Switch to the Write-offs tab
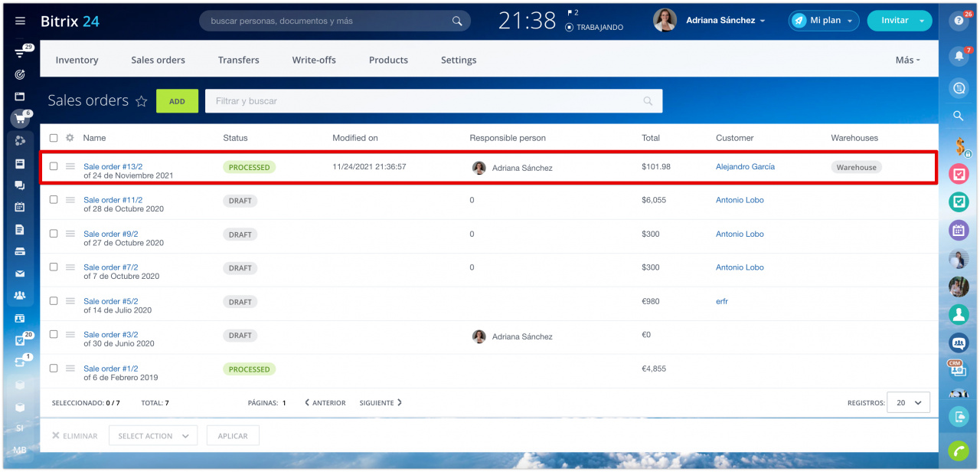 pyautogui.click(x=314, y=60)
